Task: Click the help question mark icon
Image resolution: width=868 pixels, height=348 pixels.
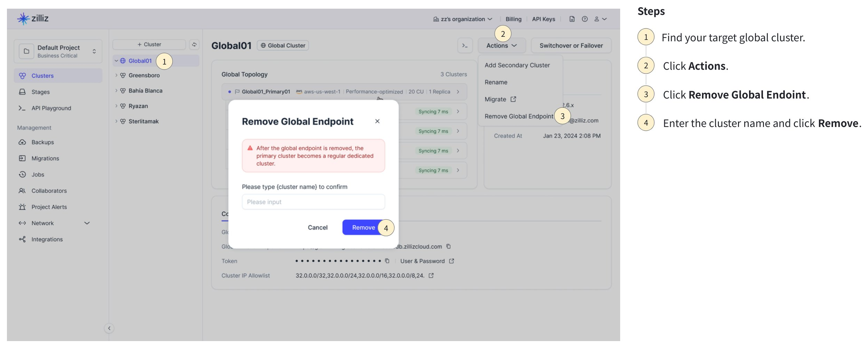Action: pos(585,19)
